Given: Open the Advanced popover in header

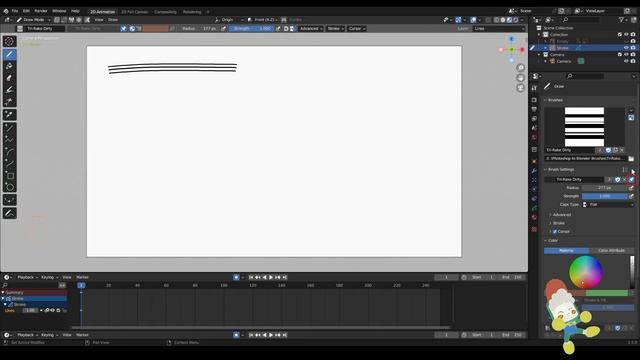Looking at the screenshot, I should coord(311,29).
